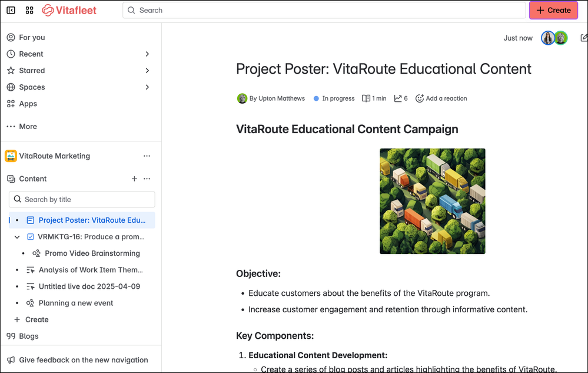
Task: Click the VitaRoute Educational Content Campaign heading
Action: click(x=347, y=129)
